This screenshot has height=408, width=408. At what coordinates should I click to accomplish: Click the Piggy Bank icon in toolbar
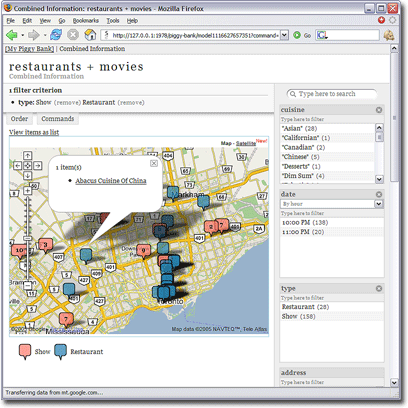pyautogui.click(x=389, y=35)
